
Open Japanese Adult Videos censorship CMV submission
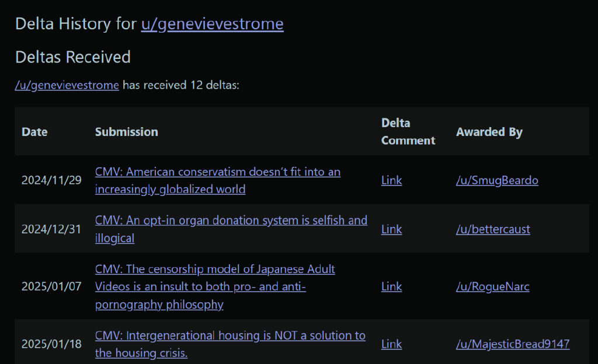point(215,269)
